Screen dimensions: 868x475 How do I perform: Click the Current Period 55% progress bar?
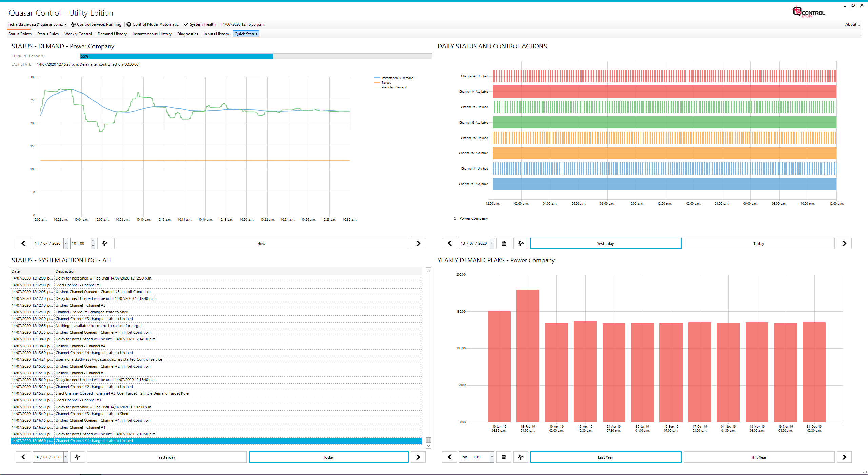pyautogui.click(x=256, y=56)
